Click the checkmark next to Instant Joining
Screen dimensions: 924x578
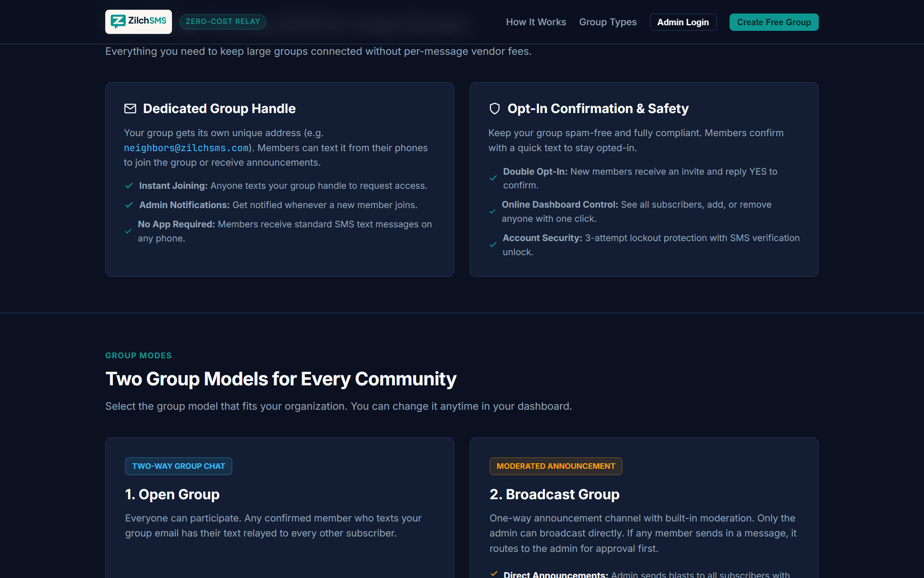point(129,186)
